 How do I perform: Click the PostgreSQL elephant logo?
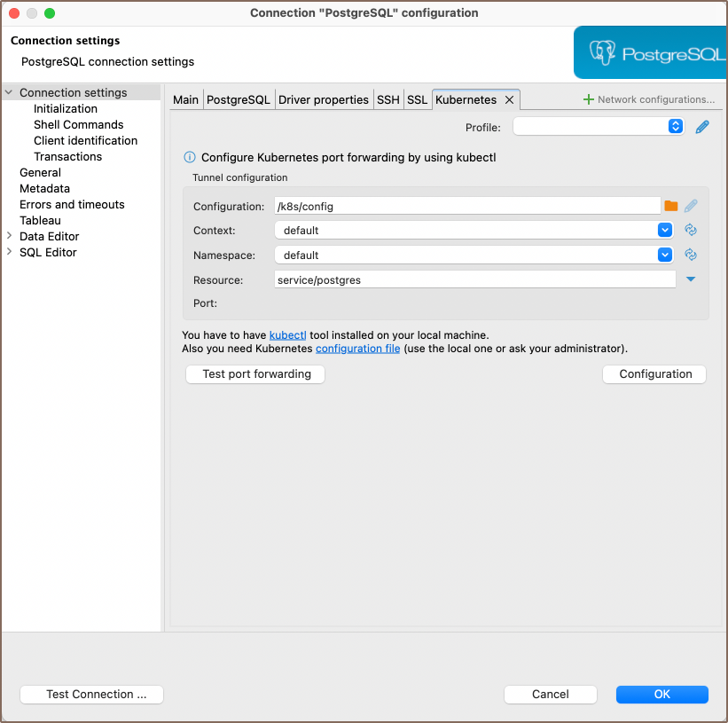[x=602, y=53]
